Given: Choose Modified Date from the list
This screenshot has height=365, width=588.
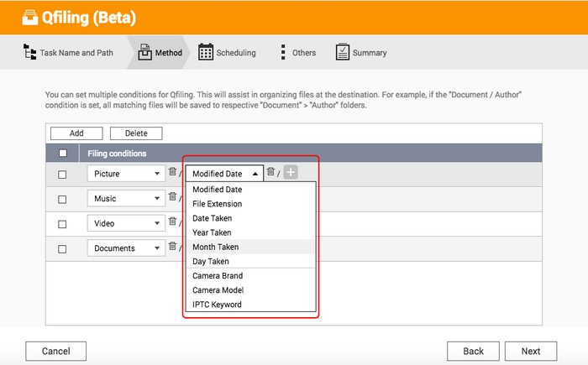Looking at the screenshot, I should 251,190.
